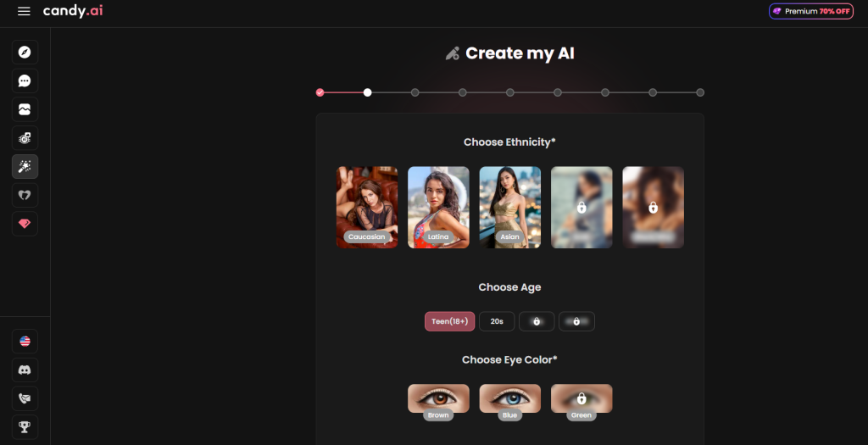Select the magic wand Create icon
The width and height of the screenshot is (868, 445).
[25, 167]
